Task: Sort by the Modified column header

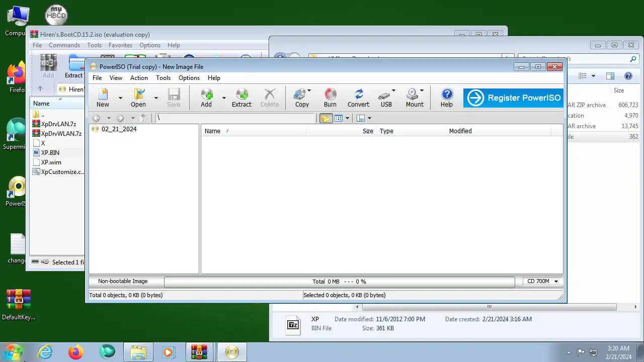Action: (499, 131)
